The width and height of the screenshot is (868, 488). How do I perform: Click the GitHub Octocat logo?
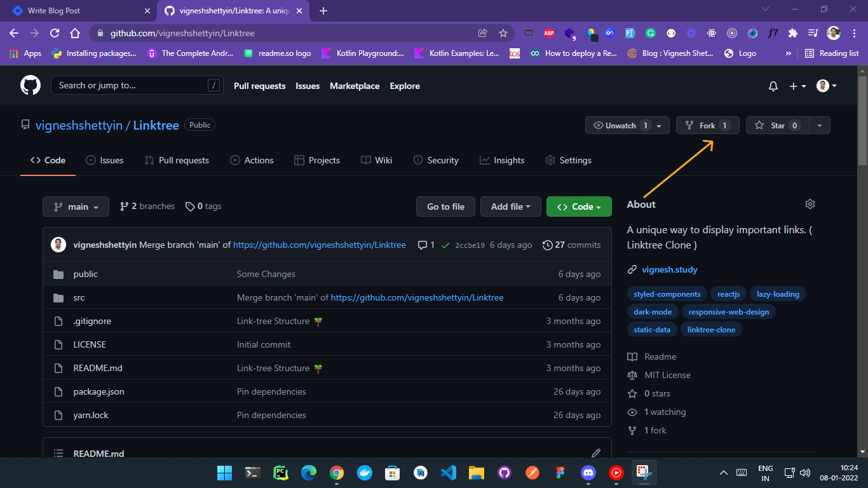31,85
